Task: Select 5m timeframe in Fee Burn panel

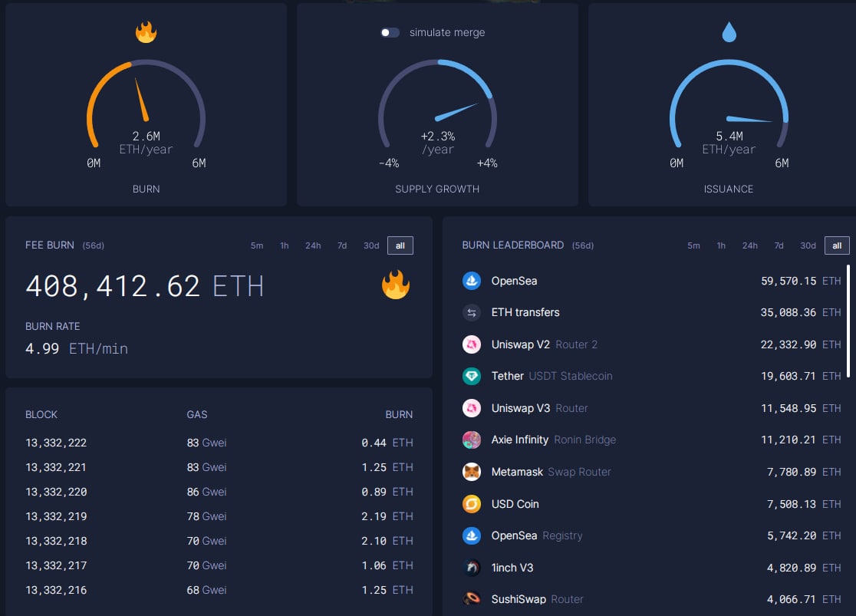Action: [x=257, y=245]
